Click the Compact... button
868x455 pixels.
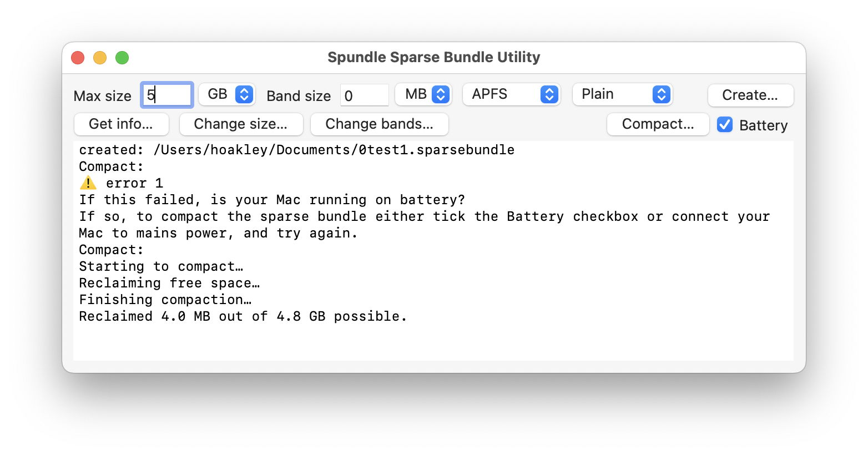coord(658,124)
